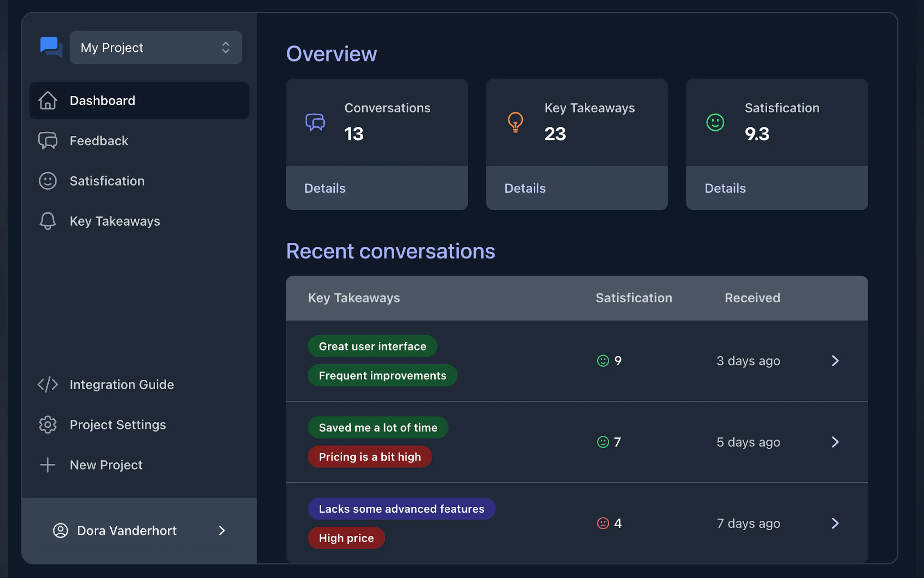
Task: Click the Project Settings gear icon
Action: (x=48, y=424)
